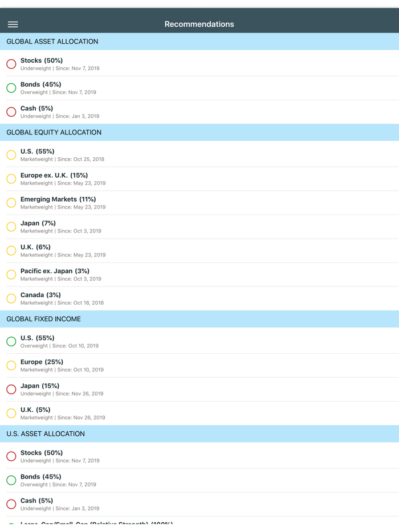Click the Global Equity Allocation header
The height and width of the screenshot is (532, 399).
[x=199, y=132]
